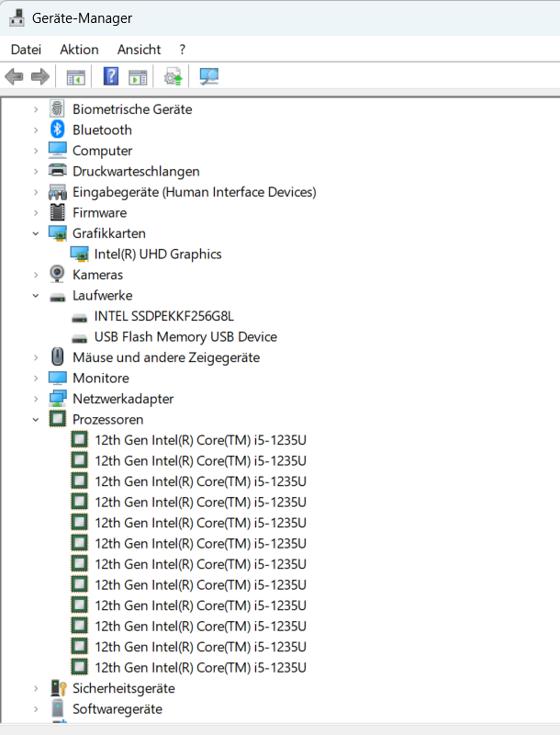Click the Prozessoren category chip icon
The image size is (560, 735).
(x=57, y=419)
